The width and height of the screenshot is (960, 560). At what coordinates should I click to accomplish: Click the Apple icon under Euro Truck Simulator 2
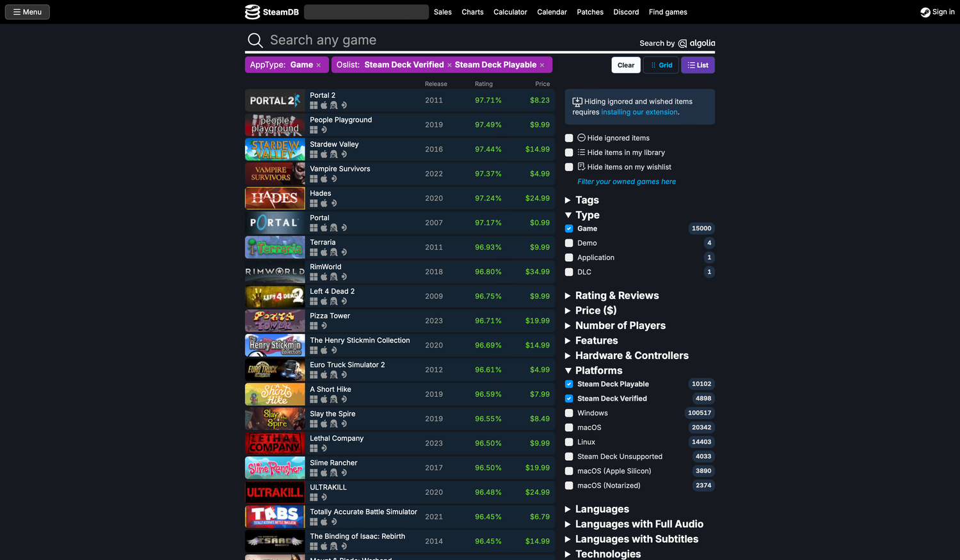click(324, 375)
